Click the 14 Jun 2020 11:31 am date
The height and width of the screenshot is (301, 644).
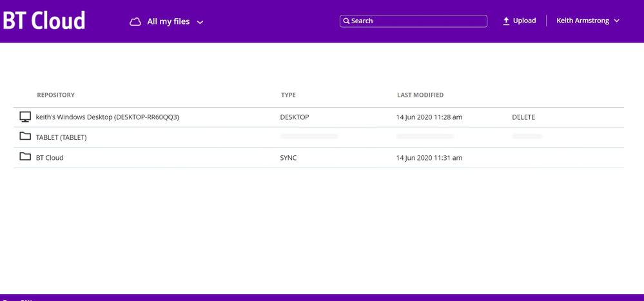coord(429,158)
